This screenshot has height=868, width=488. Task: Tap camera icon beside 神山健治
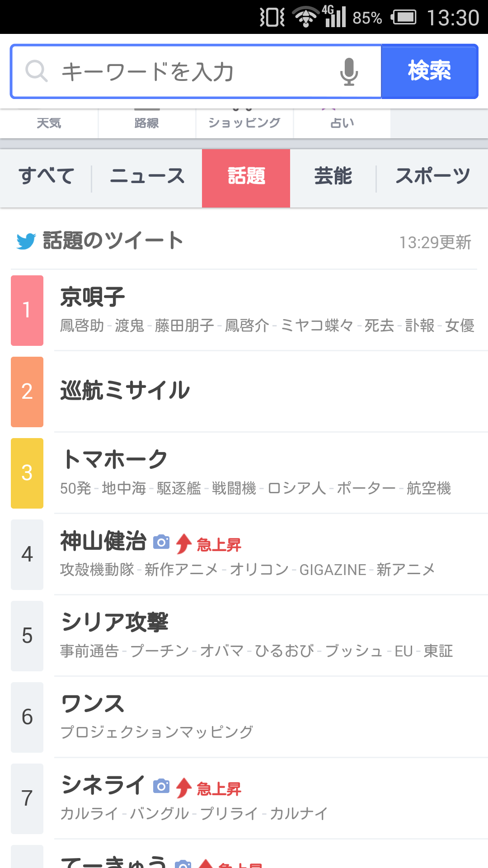click(x=161, y=542)
